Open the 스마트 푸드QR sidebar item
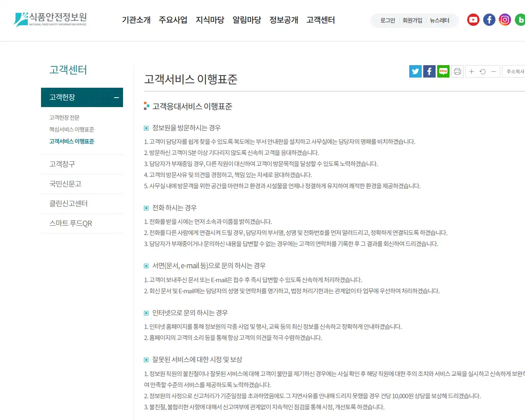The width and height of the screenshot is (525, 420). pos(82,223)
